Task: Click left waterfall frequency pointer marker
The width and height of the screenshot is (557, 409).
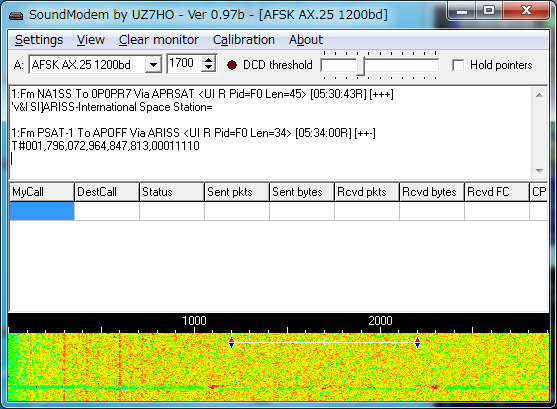Action: [x=232, y=343]
